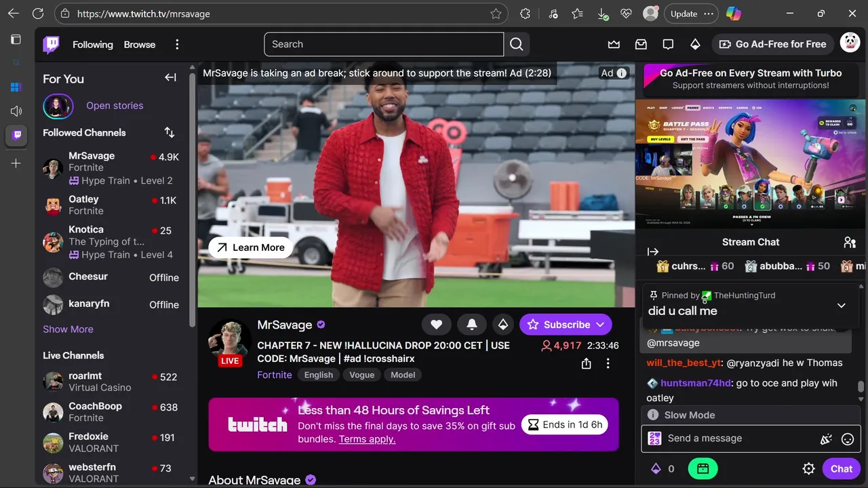Viewport: 868px width, 488px height.
Task: Open the Browse tab
Action: pos(140,45)
